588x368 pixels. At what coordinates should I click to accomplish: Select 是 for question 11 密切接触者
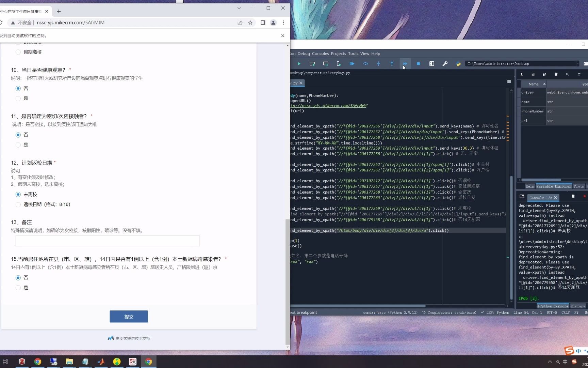[18, 145]
